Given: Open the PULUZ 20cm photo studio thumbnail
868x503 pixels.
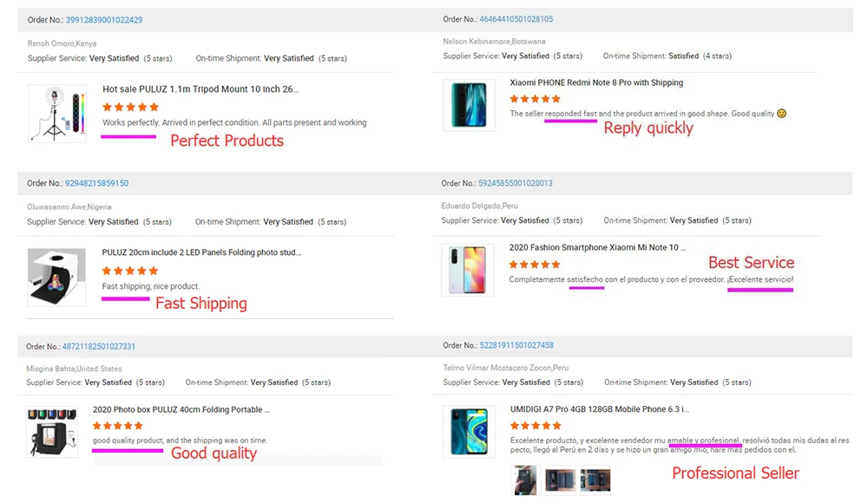Looking at the screenshot, I should coord(56,278).
